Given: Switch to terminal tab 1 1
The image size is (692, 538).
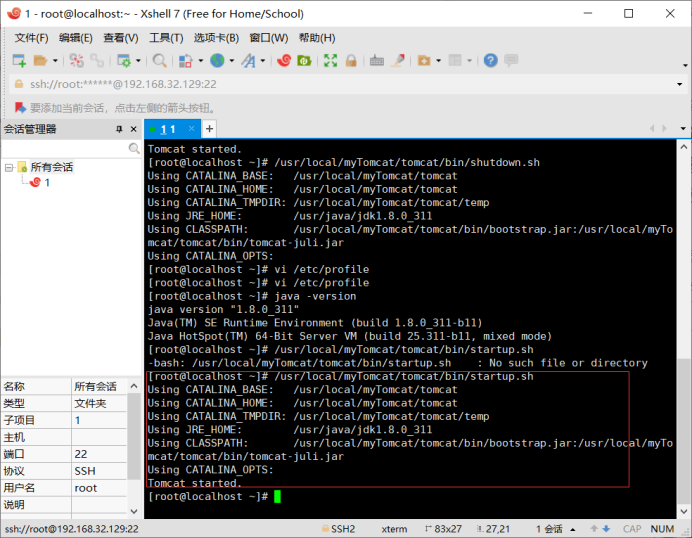Looking at the screenshot, I should click(168, 129).
